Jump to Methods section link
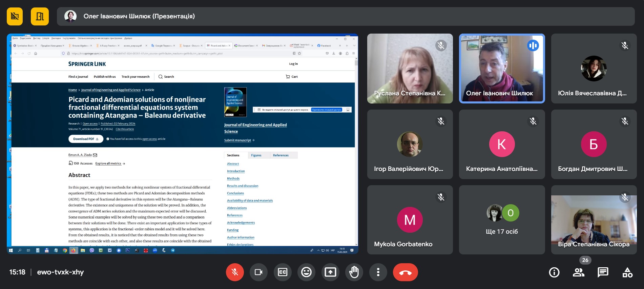Screen dimensions: 644x289 pyautogui.click(x=233, y=178)
